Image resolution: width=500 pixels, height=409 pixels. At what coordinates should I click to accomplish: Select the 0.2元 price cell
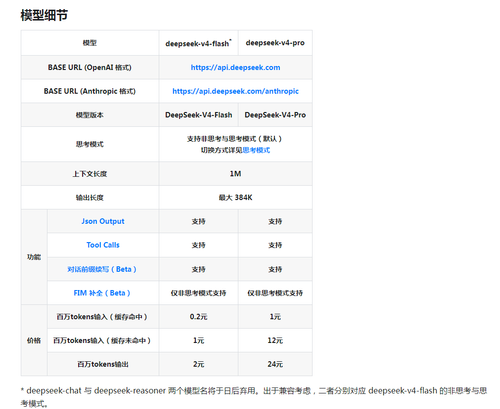[198, 317]
